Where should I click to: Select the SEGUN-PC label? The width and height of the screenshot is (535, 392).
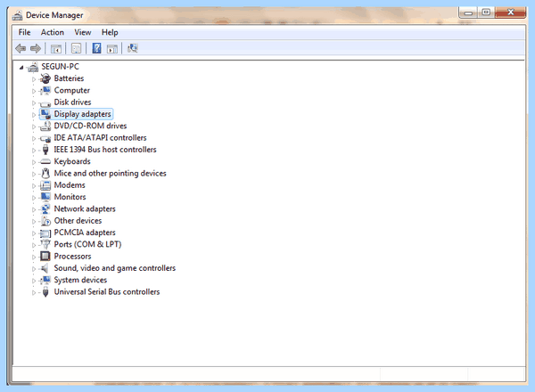[x=60, y=67]
